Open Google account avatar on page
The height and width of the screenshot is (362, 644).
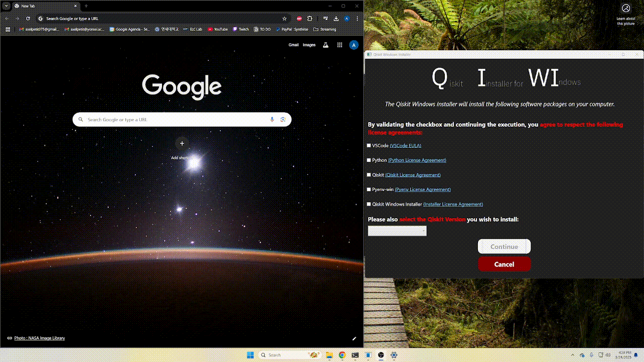click(x=354, y=45)
